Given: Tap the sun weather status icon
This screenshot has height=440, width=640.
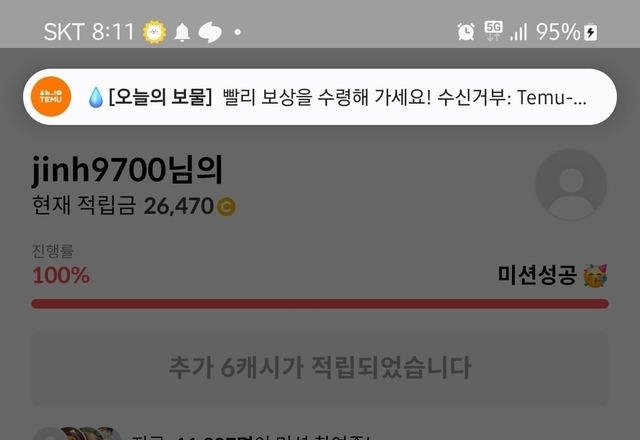Looking at the screenshot, I should click(x=154, y=32).
